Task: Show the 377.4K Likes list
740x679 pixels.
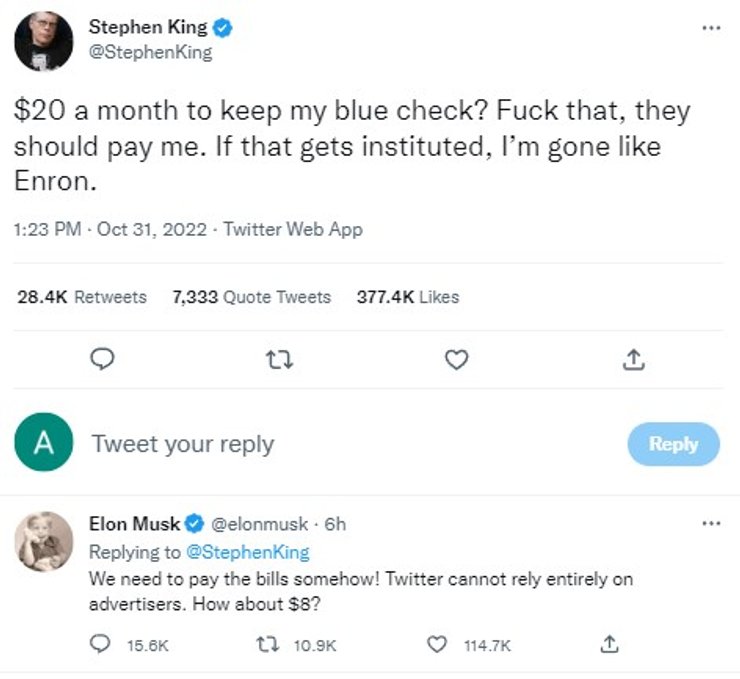Action: coord(408,297)
